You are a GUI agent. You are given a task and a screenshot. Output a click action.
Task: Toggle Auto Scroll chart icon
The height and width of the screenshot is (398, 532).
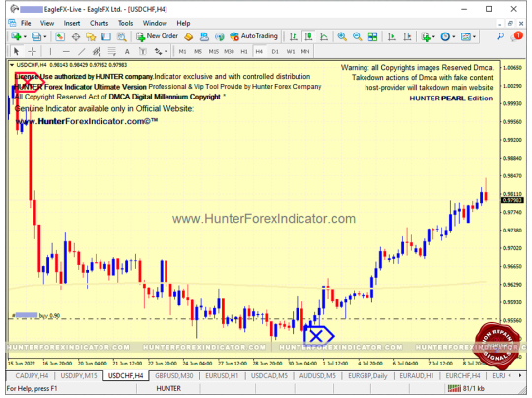391,36
